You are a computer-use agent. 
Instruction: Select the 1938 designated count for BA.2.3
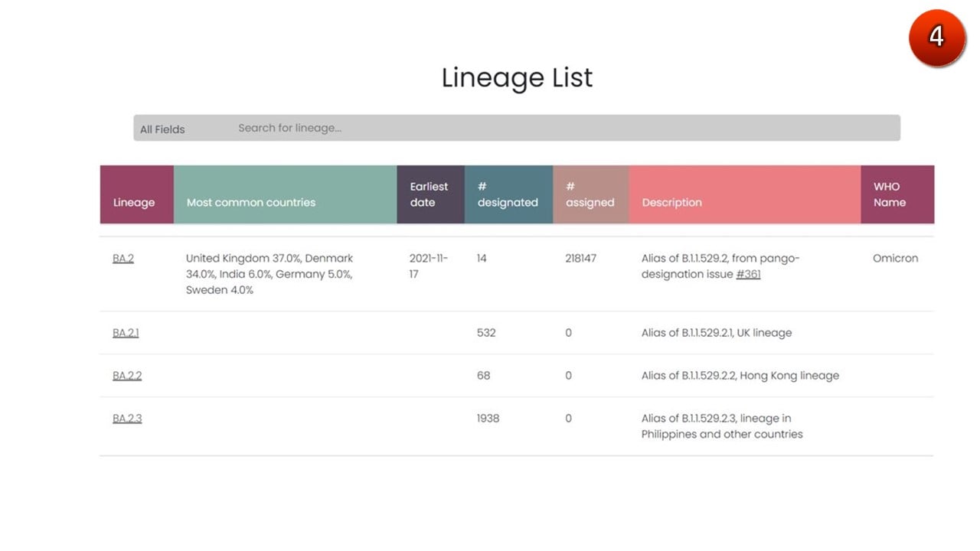(488, 419)
